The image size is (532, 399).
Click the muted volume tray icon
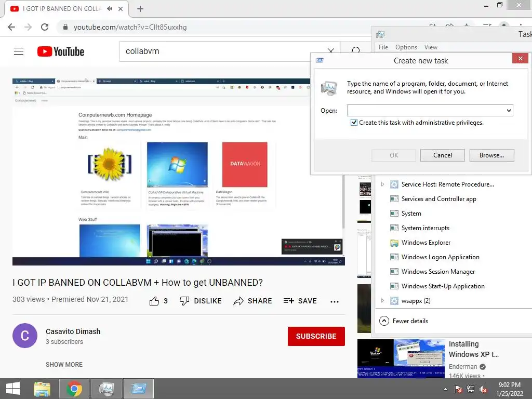pyautogui.click(x=483, y=389)
